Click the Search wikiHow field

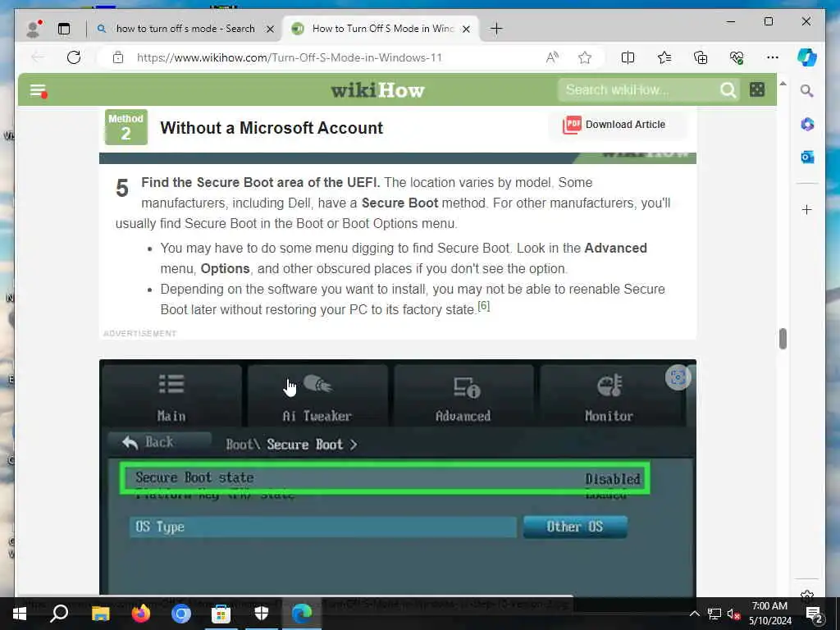pos(637,90)
